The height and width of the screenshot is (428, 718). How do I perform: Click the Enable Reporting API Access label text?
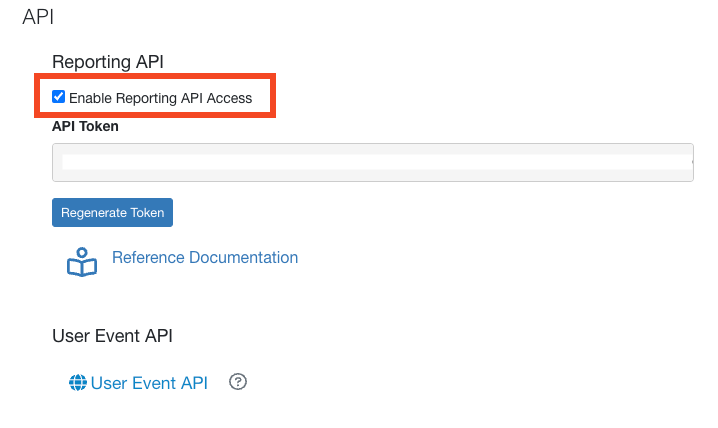[x=160, y=98]
